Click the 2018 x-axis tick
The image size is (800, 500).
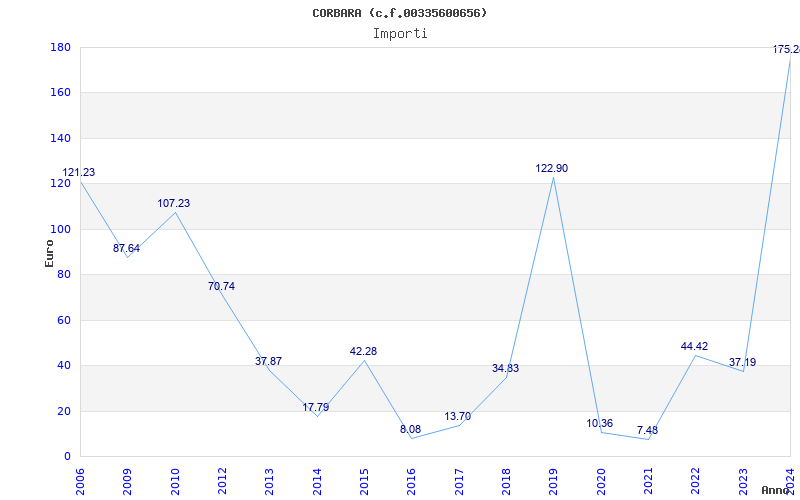point(506,482)
